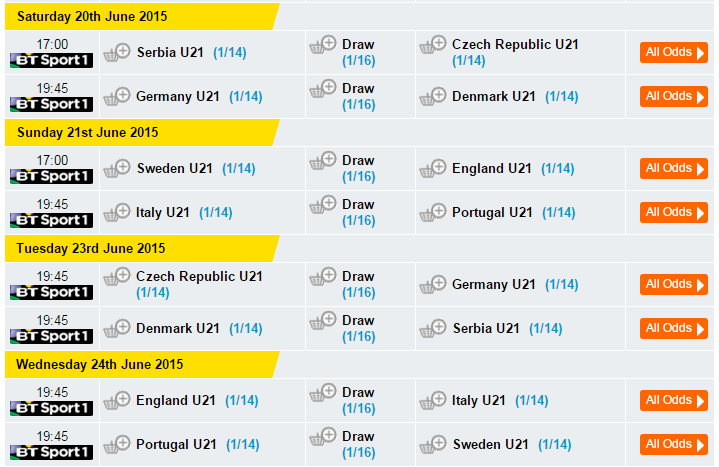Select Denmark U21 1/14 odds on Saturday
Viewport: 719px width, 467px height.
coord(562,96)
